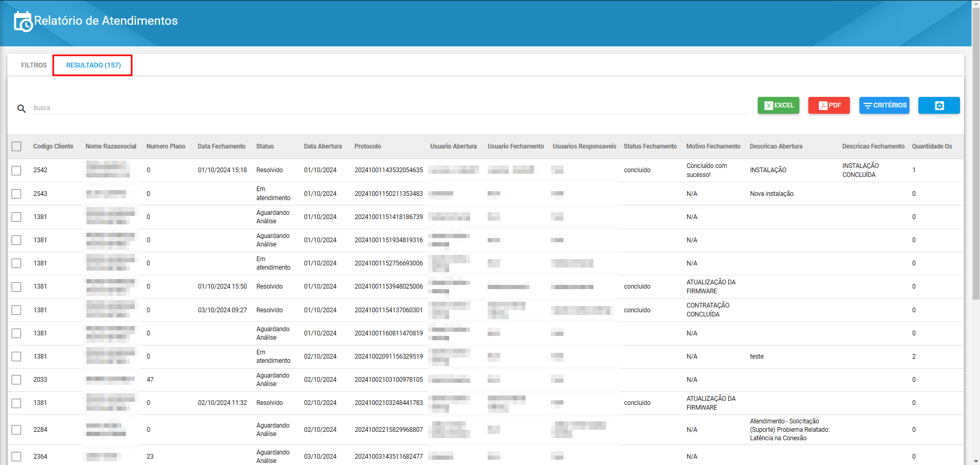This screenshot has width=980, height=465.
Task: Click the page vertical scrollbar
Action: coord(976,153)
